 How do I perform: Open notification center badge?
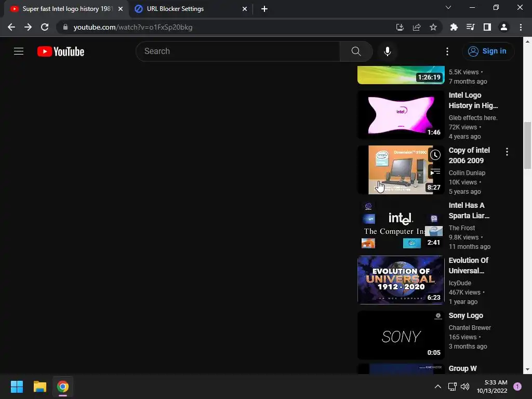point(517,387)
